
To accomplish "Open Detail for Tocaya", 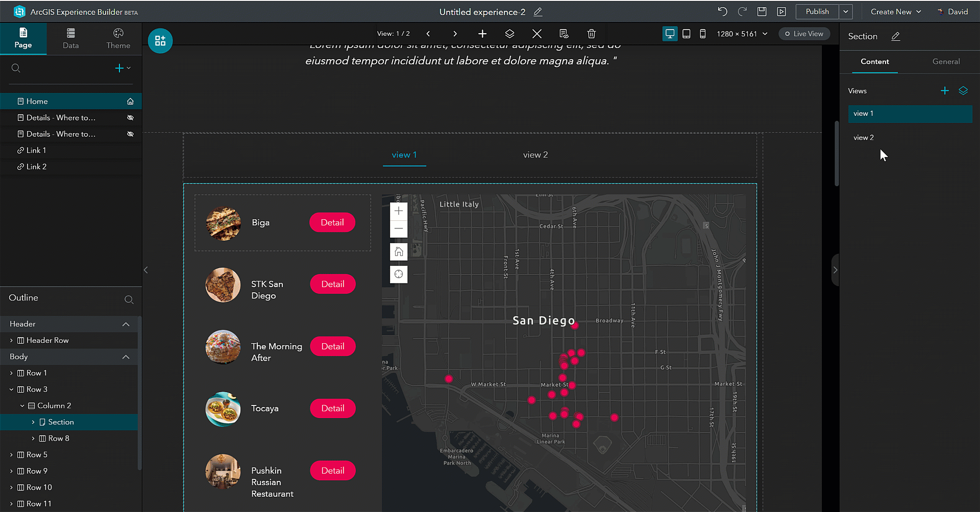I will (333, 408).
